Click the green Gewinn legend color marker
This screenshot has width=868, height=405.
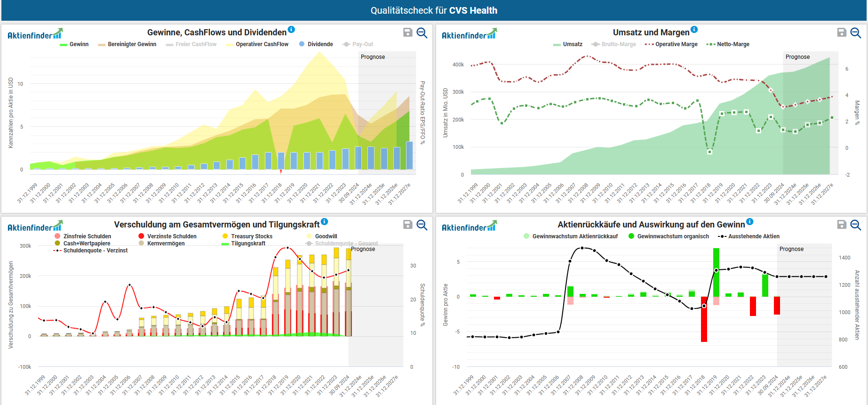click(x=64, y=45)
